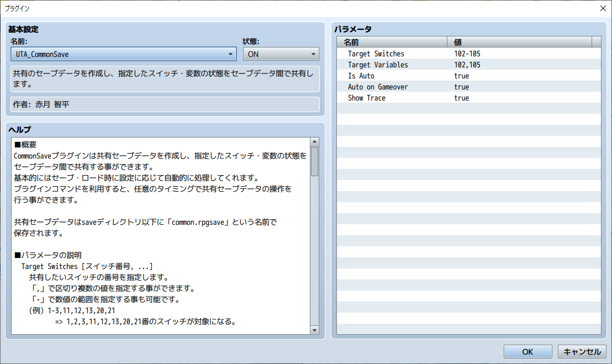
Task: Click the value 102-105
Action: pos(467,54)
